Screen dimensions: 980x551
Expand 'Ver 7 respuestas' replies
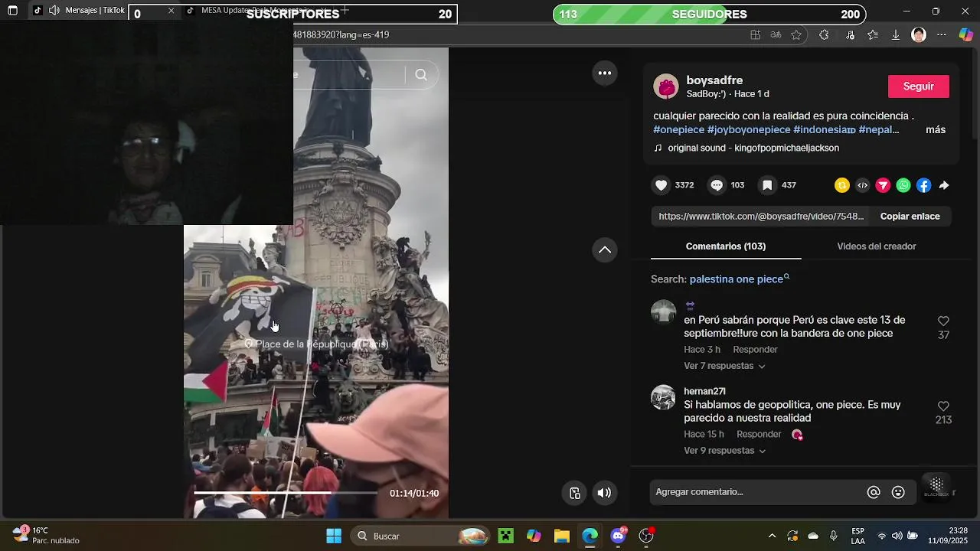724,366
